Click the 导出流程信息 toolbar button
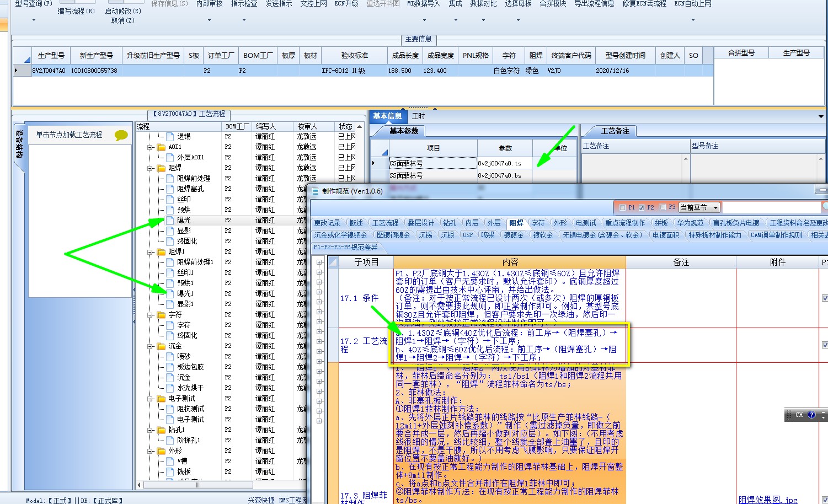Image resolution: width=828 pixels, height=504 pixels. point(594,4)
